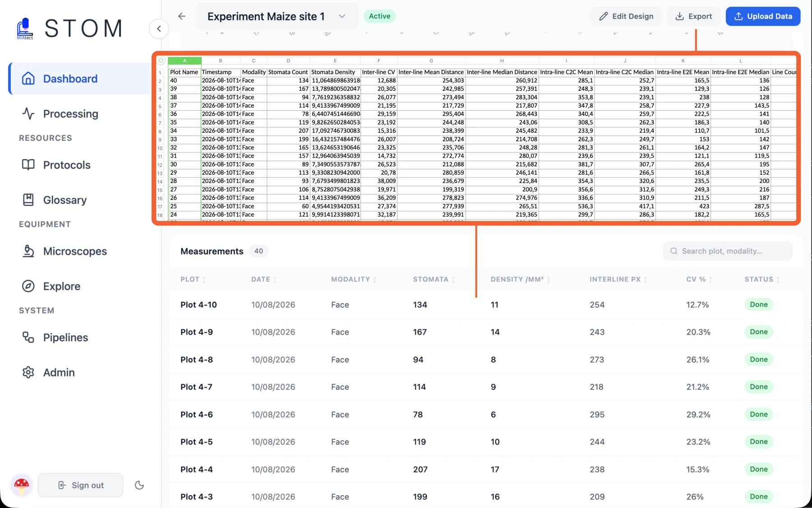Viewport: 812px width, 508px height.
Task: Click the Protocols book icon
Action: tap(28, 165)
